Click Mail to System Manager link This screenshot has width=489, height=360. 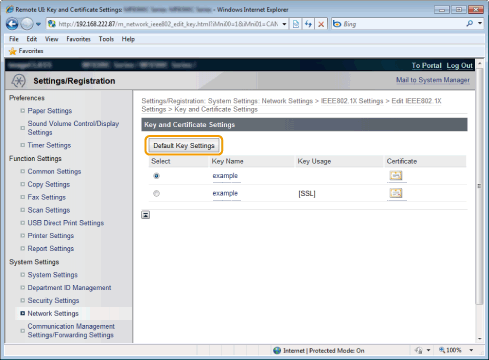[x=433, y=80]
